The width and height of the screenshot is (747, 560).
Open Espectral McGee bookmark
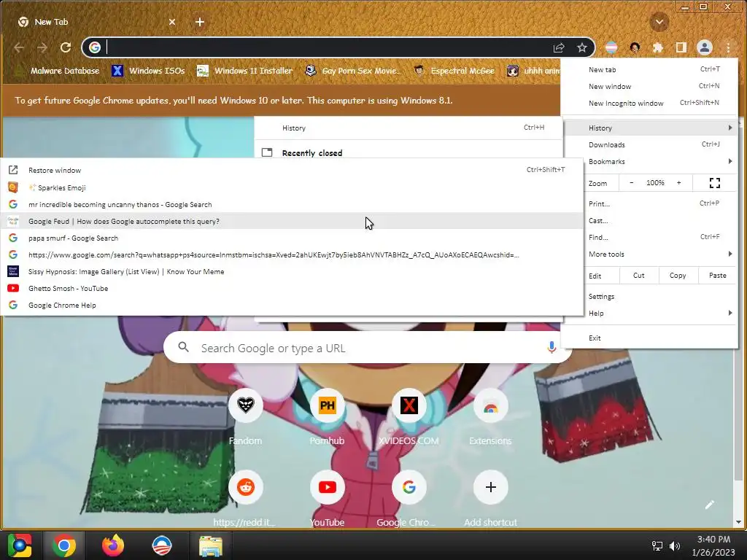[x=454, y=71]
